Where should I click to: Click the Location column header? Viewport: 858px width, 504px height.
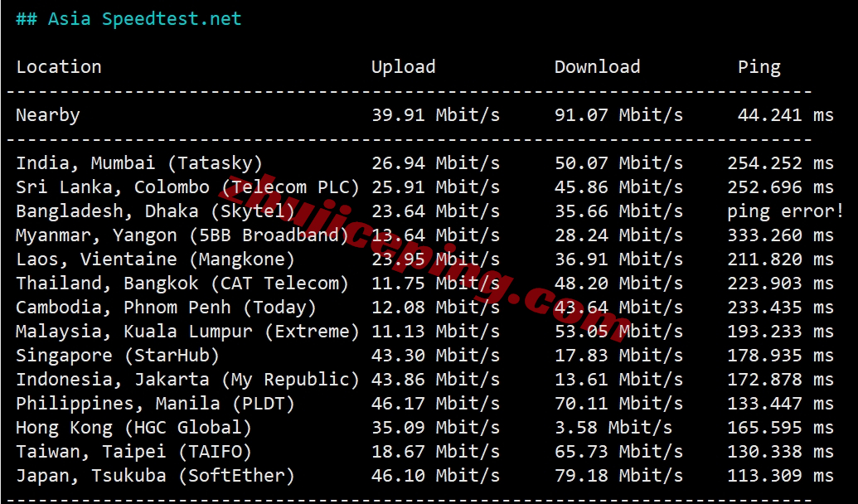(59, 67)
